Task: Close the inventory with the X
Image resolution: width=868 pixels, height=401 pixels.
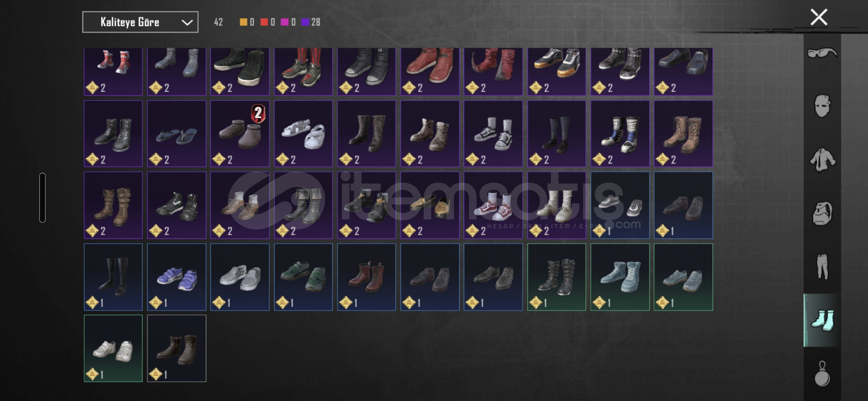Action: tap(819, 17)
